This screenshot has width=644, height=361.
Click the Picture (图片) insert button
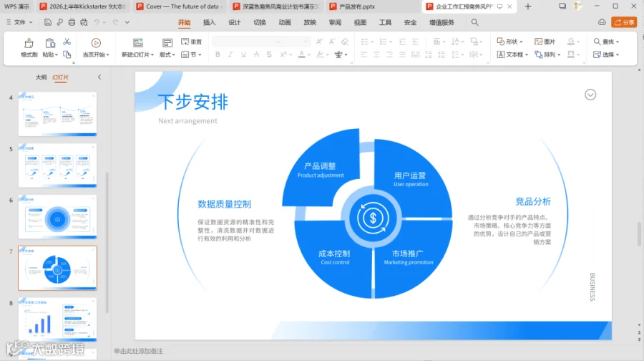pos(545,42)
